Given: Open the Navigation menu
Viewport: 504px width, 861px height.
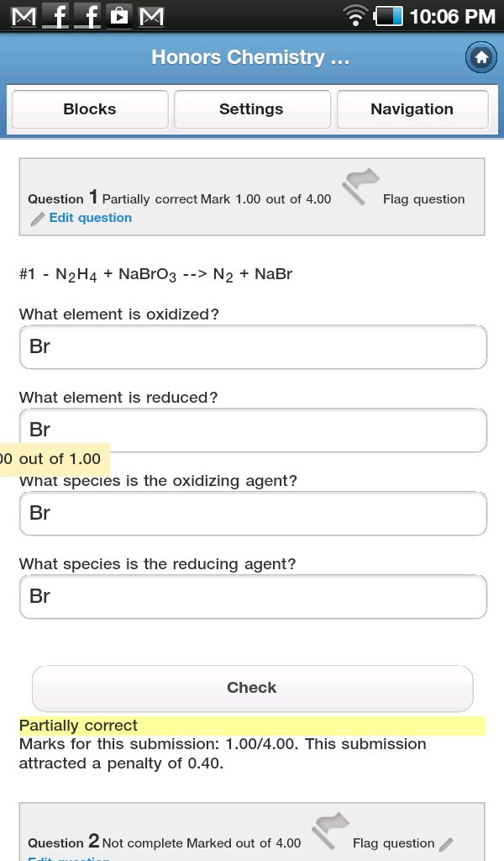Looking at the screenshot, I should 412,109.
